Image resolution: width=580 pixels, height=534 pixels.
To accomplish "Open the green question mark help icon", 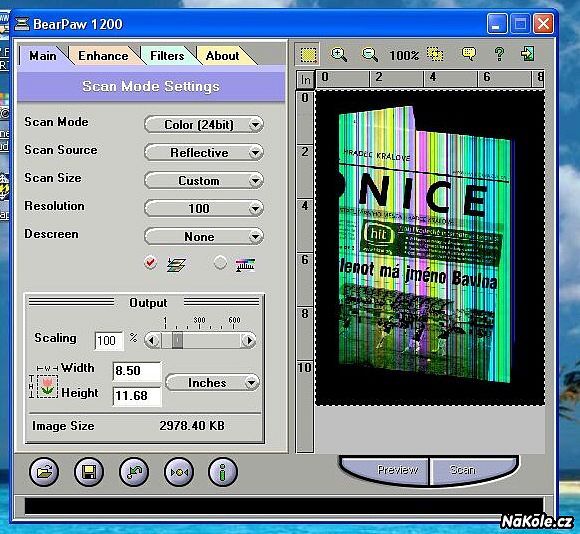I will tap(499, 54).
